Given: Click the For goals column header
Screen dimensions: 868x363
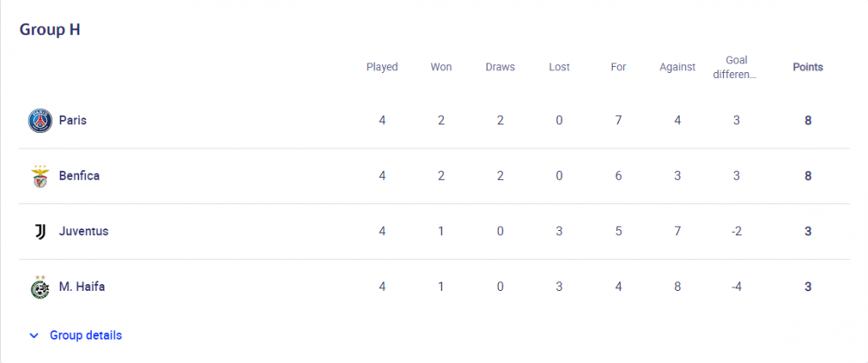Looking at the screenshot, I should coord(618,67).
